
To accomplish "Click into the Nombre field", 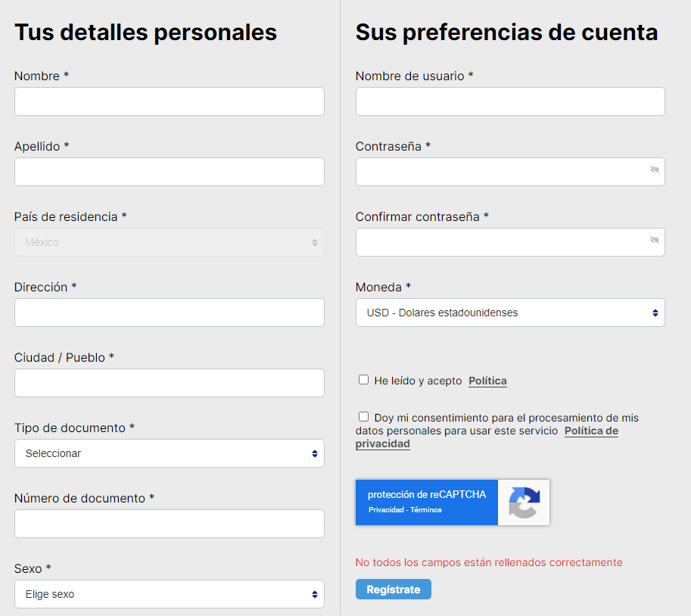I will coord(169,101).
